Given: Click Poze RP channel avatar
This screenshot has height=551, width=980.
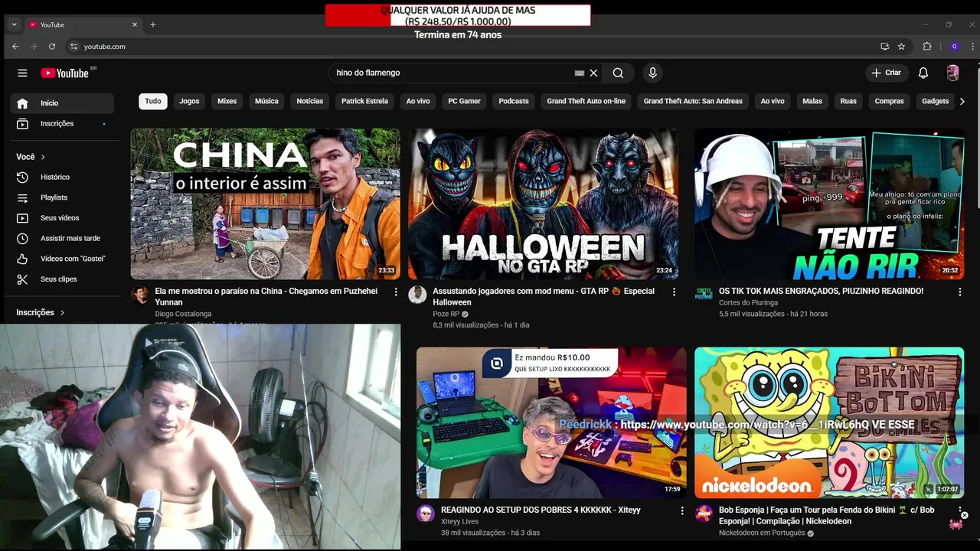Looking at the screenshot, I should [417, 295].
